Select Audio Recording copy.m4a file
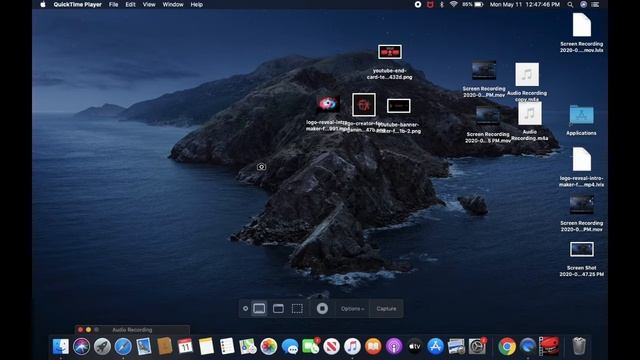 pos(527,74)
